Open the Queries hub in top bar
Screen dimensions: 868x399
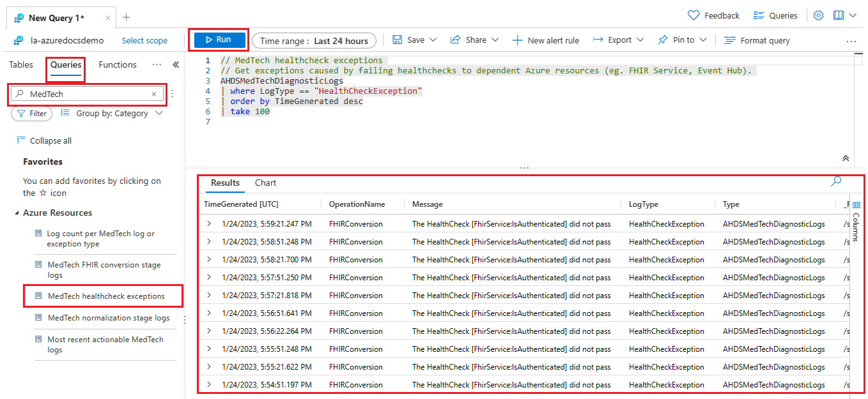point(775,15)
